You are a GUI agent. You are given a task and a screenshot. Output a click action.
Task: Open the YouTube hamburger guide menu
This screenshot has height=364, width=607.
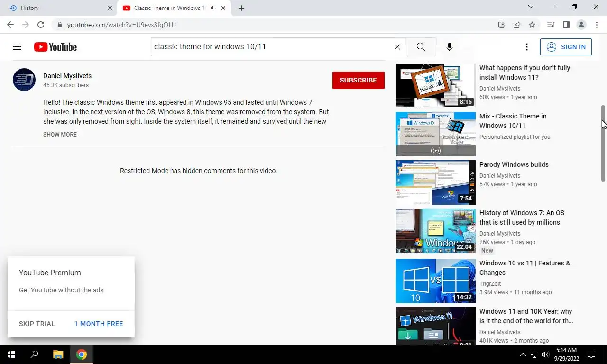pos(17,47)
